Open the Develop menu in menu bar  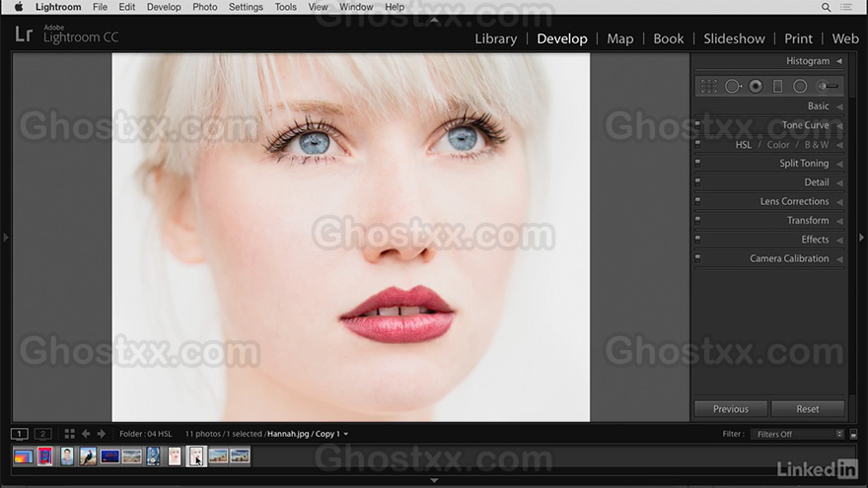coord(164,7)
